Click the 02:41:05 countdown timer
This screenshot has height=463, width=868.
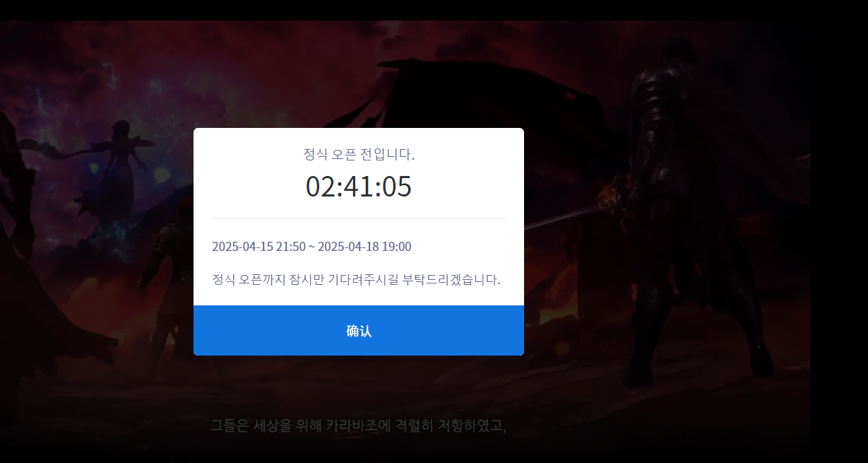pyautogui.click(x=359, y=187)
